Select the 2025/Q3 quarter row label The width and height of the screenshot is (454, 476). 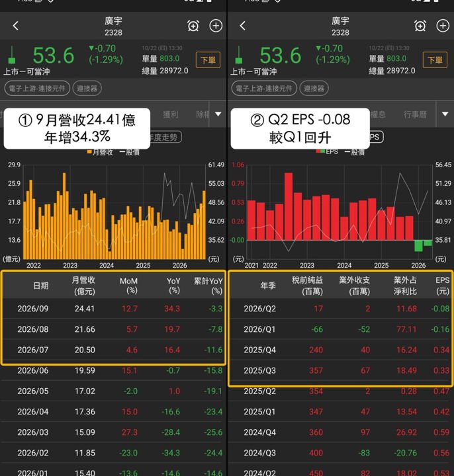click(x=260, y=371)
